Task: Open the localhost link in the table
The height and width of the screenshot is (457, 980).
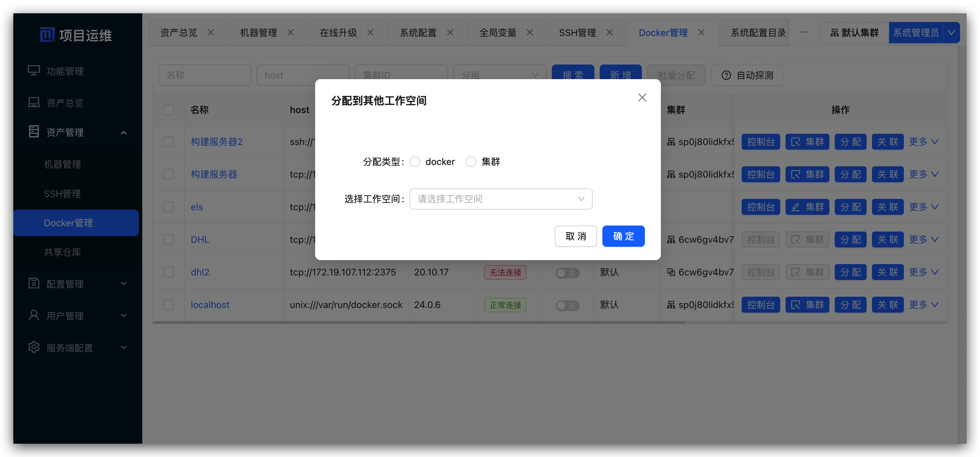Action: pyautogui.click(x=210, y=304)
